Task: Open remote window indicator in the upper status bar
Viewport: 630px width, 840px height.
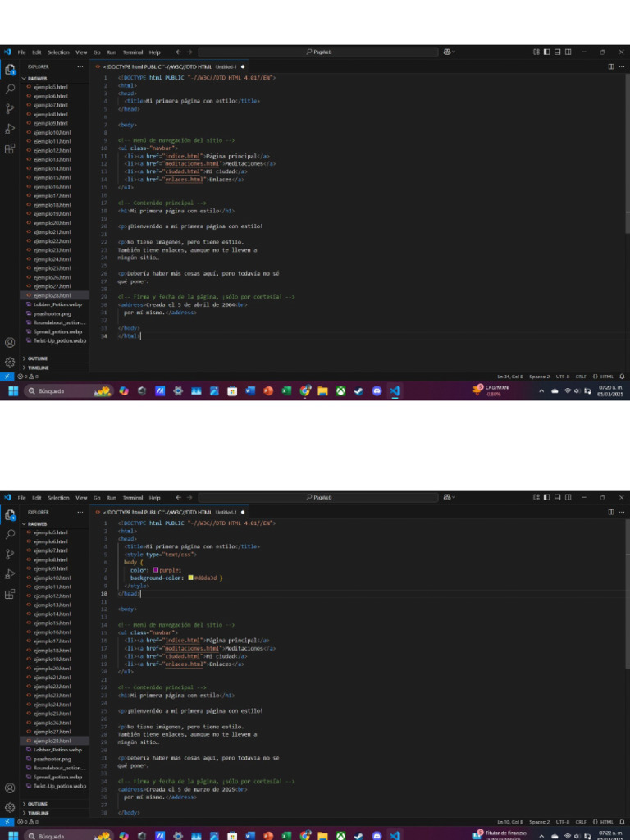Action: (7, 376)
